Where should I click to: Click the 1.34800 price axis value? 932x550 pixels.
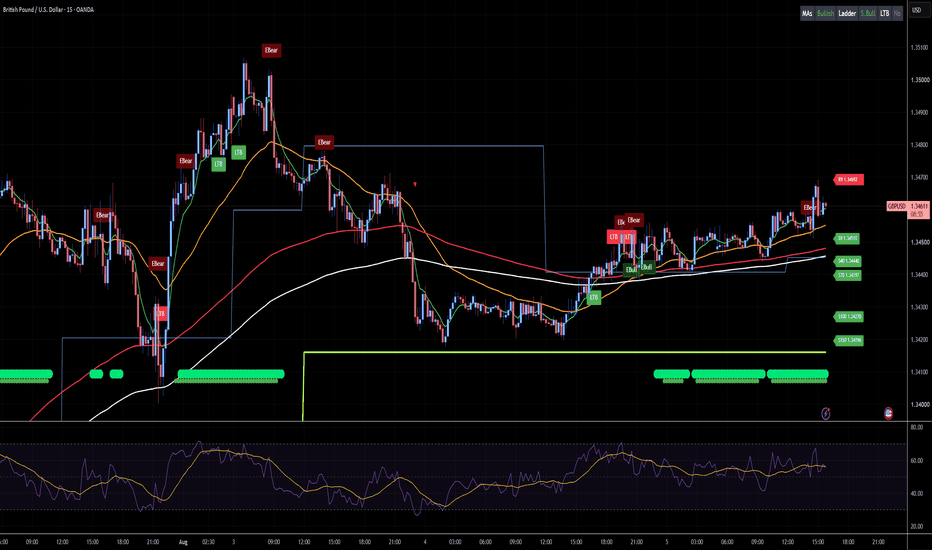tap(920, 144)
